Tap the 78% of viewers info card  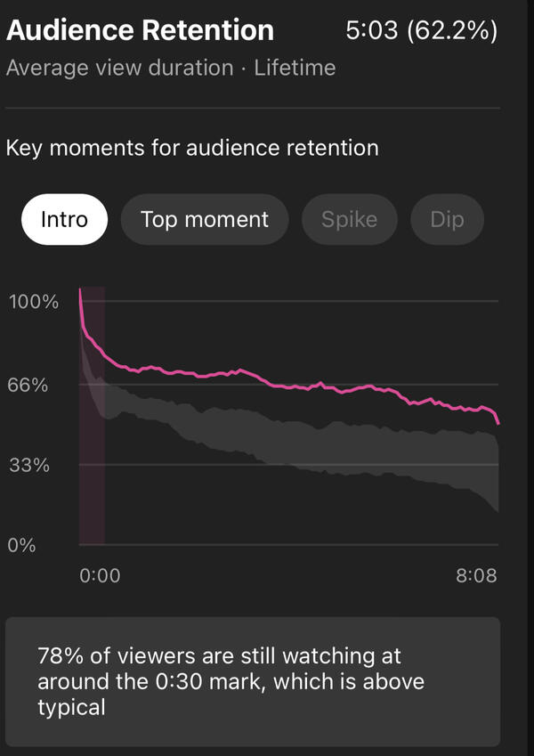click(252, 681)
